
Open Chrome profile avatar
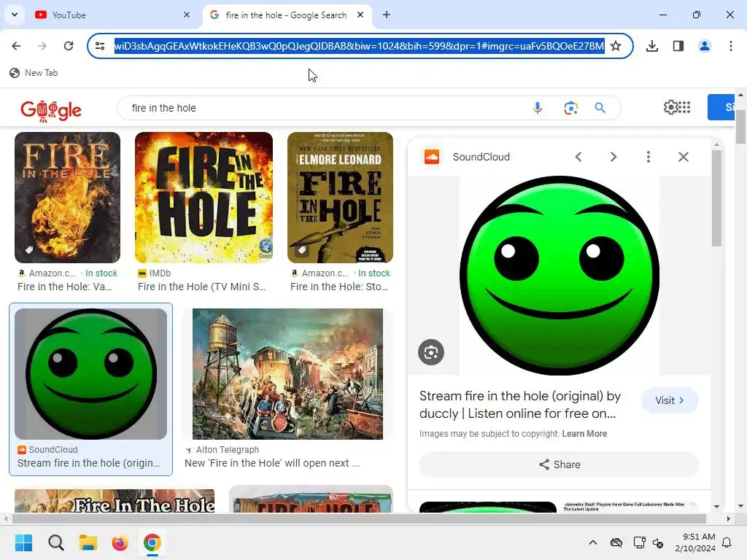[705, 46]
